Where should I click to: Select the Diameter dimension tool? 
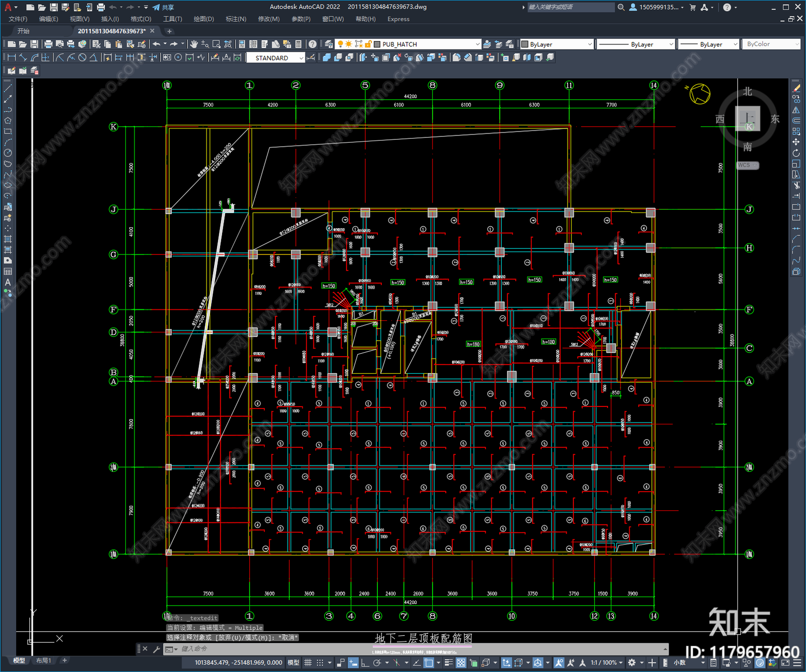pyautogui.click(x=83, y=57)
